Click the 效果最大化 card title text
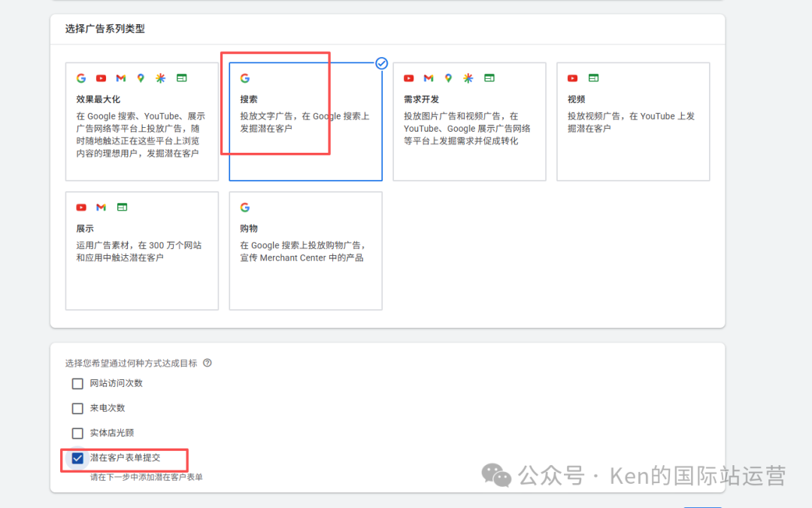 (98, 99)
